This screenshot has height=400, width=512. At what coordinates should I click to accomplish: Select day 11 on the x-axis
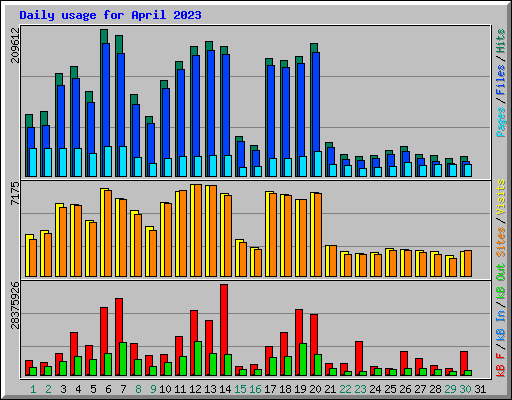click(x=180, y=389)
